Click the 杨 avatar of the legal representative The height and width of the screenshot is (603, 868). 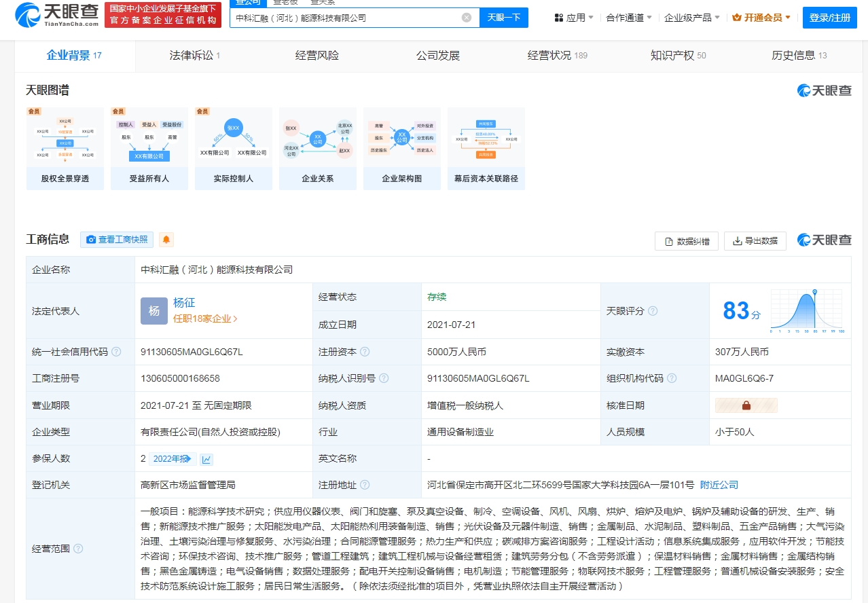point(154,311)
